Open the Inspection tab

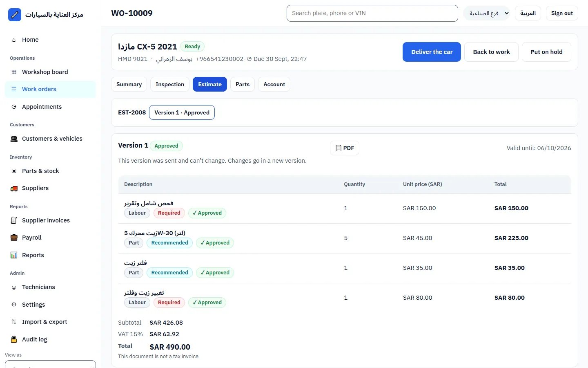coord(170,84)
